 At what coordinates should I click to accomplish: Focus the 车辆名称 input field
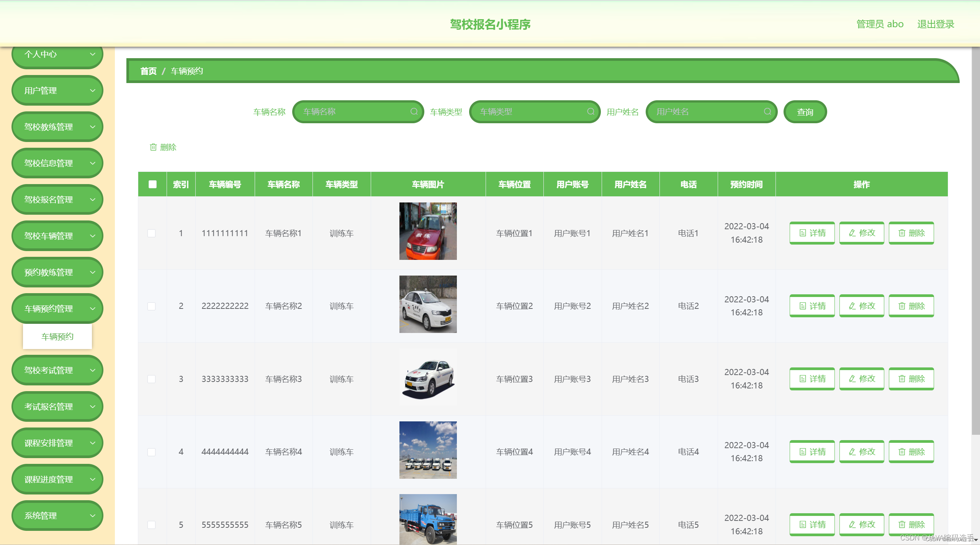click(358, 112)
